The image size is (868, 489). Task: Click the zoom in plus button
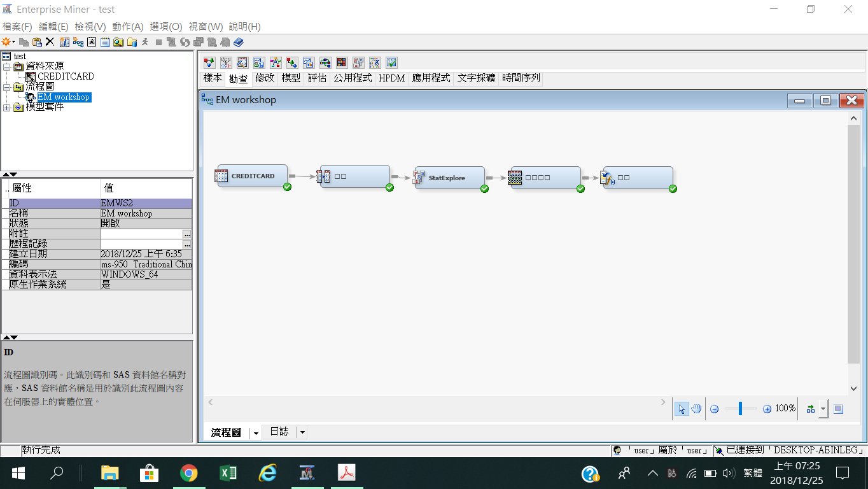click(x=767, y=409)
